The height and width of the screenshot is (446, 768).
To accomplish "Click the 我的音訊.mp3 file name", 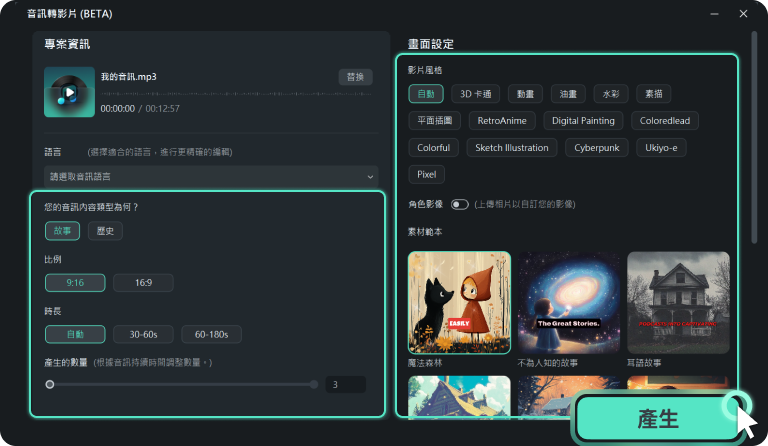I will click(129, 77).
